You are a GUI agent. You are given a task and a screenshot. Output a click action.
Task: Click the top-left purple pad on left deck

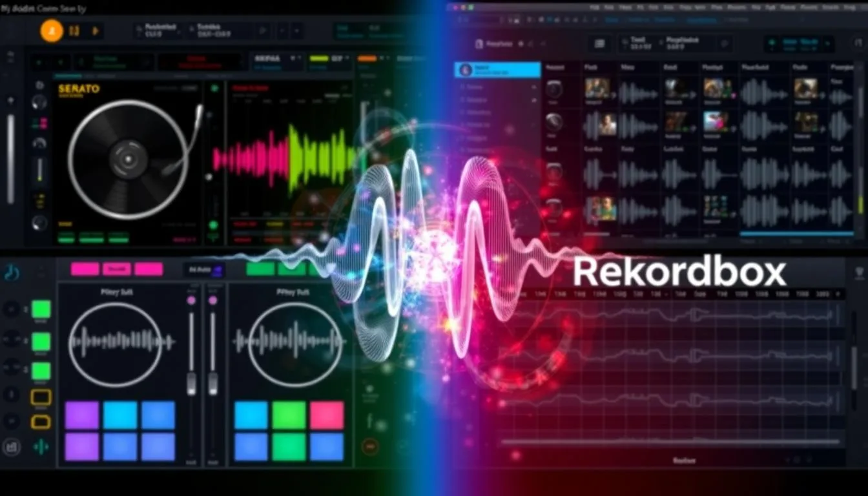[x=82, y=415]
